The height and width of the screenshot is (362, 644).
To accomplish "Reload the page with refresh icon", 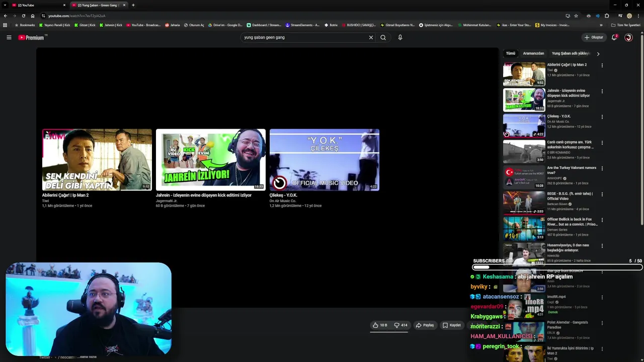I will click(23, 16).
